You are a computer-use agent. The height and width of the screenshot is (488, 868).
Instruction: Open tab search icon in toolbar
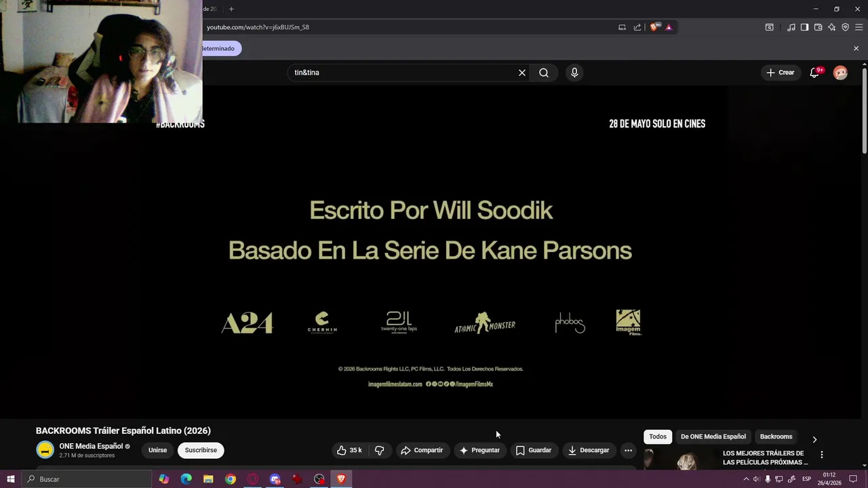click(769, 27)
